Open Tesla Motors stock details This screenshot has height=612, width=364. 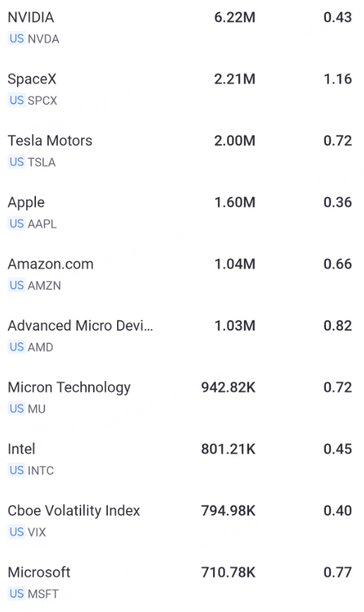click(182, 151)
